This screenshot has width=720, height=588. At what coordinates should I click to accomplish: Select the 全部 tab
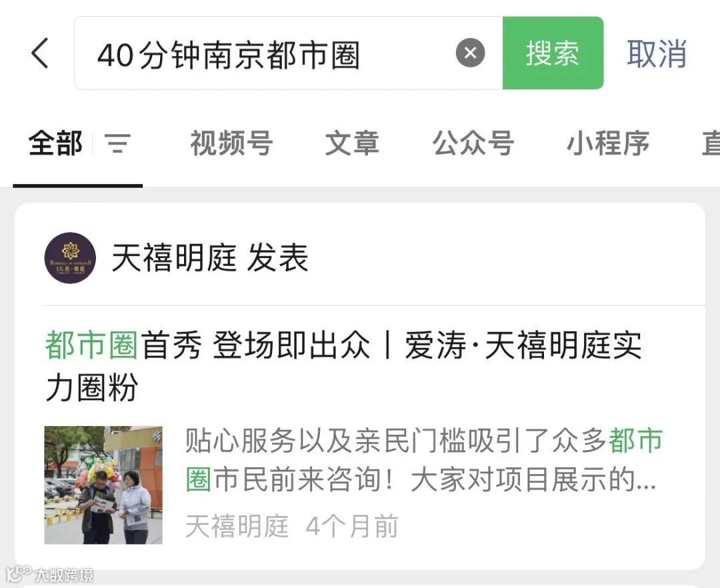tap(55, 143)
